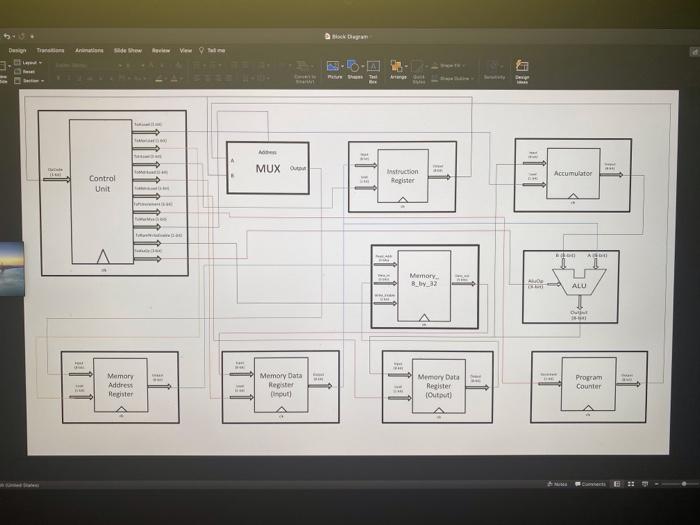
Task: Select the Memory Address Register block
Action: click(x=120, y=385)
